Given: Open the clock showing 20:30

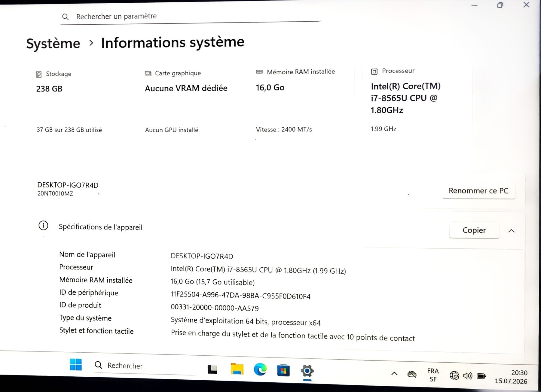Looking at the screenshot, I should pyautogui.click(x=511, y=377).
